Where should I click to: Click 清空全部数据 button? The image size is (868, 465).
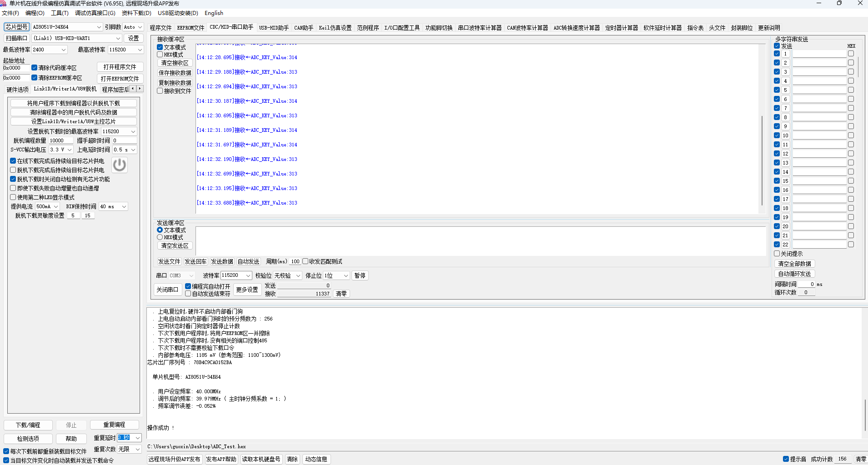point(795,264)
